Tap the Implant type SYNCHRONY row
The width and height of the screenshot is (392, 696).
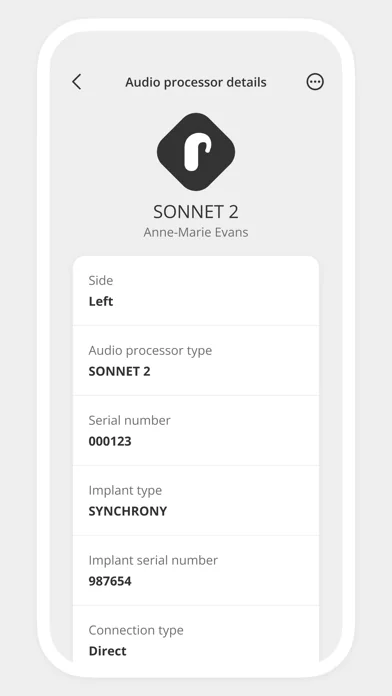(x=196, y=500)
